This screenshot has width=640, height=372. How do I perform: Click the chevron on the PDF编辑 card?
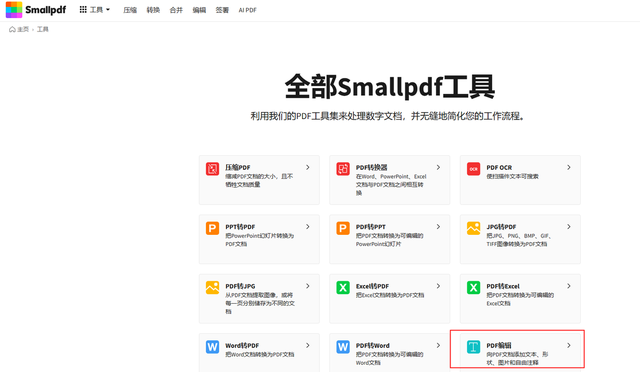click(569, 345)
